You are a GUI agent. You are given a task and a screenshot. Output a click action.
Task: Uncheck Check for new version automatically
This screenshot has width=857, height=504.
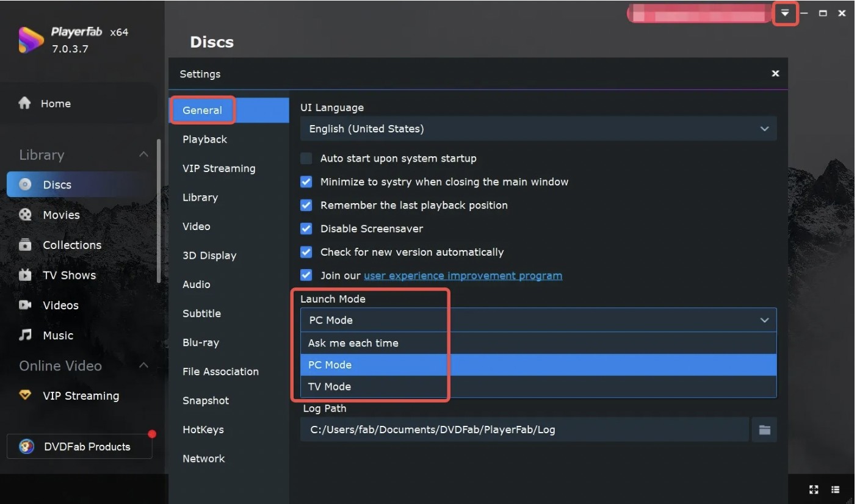[x=306, y=252]
